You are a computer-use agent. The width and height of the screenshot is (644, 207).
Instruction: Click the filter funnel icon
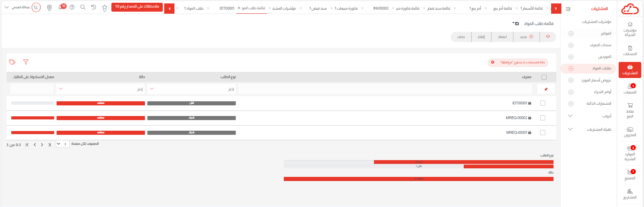click(x=26, y=62)
